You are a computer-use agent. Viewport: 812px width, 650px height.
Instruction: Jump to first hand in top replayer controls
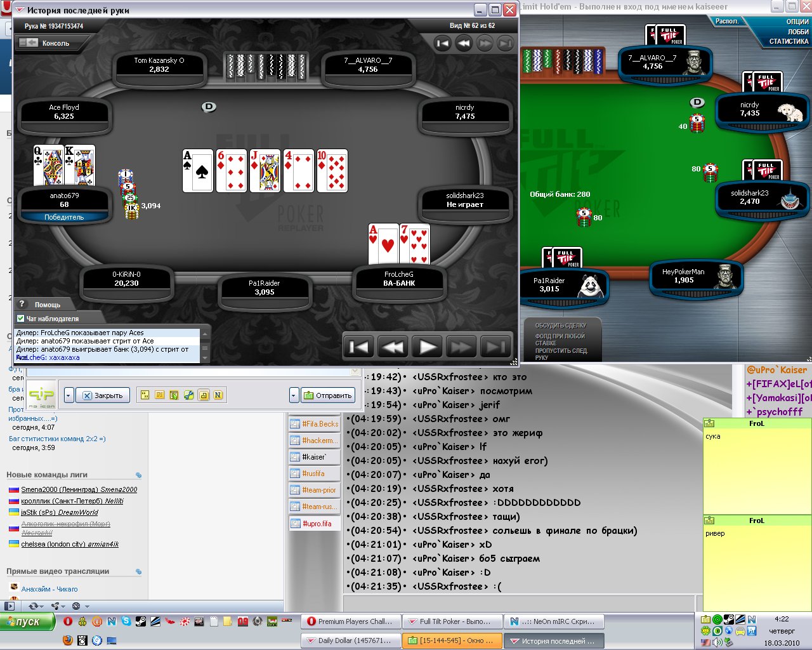442,43
